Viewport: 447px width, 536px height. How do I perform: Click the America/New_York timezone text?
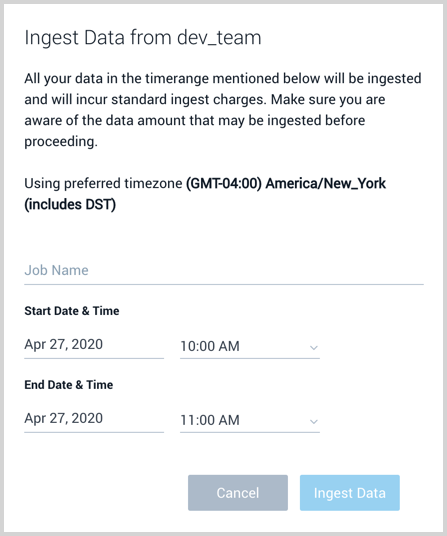[326, 184]
